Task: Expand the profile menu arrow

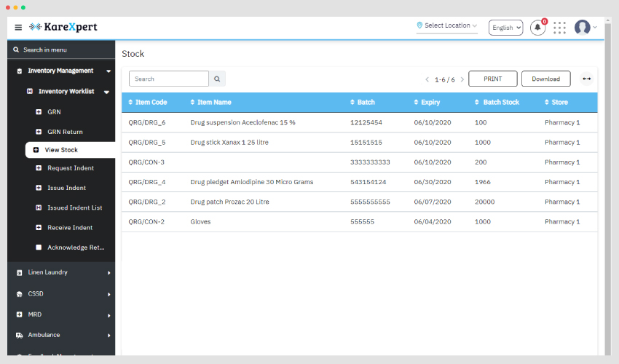Action: point(595,27)
